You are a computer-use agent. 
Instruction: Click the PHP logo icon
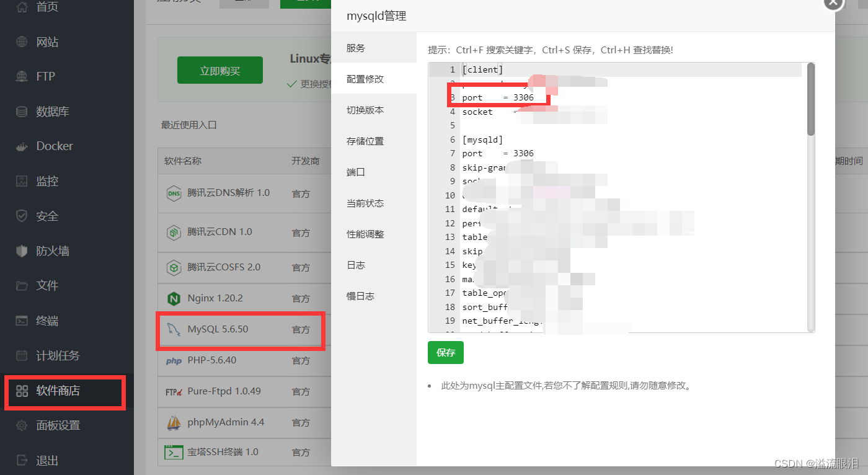174,361
